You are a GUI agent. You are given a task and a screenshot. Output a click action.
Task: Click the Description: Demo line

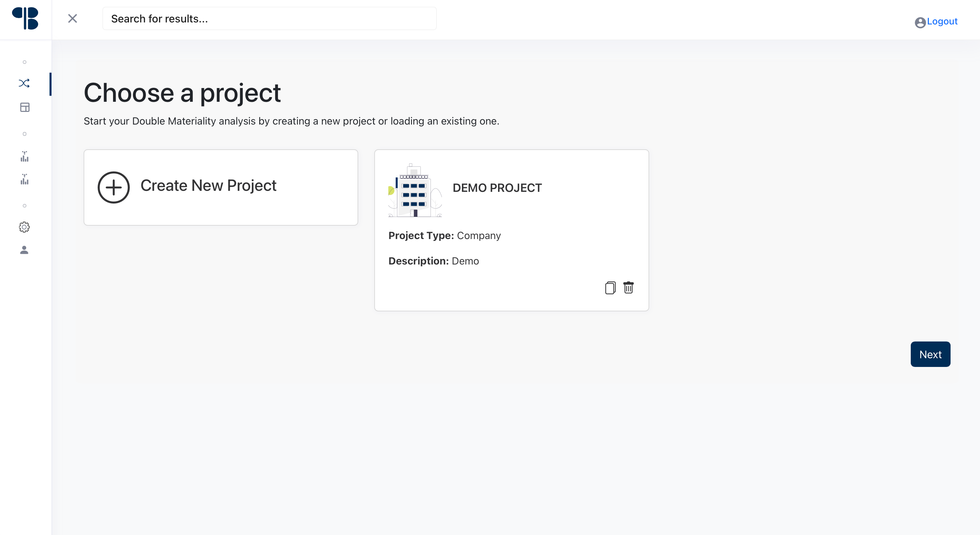click(x=433, y=261)
